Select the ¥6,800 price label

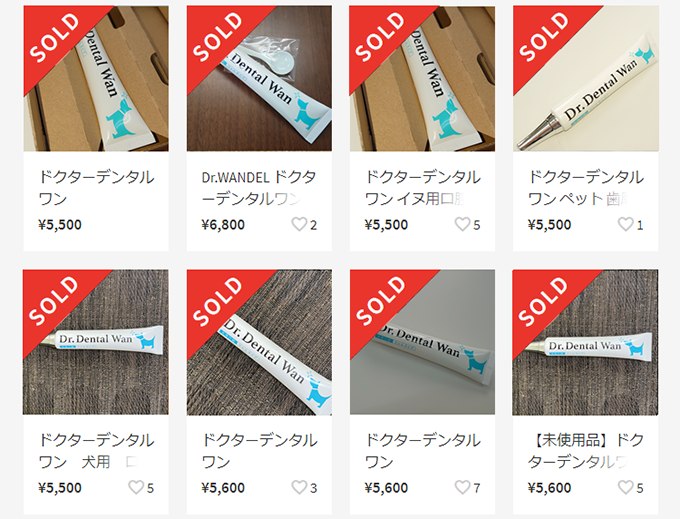click(223, 225)
